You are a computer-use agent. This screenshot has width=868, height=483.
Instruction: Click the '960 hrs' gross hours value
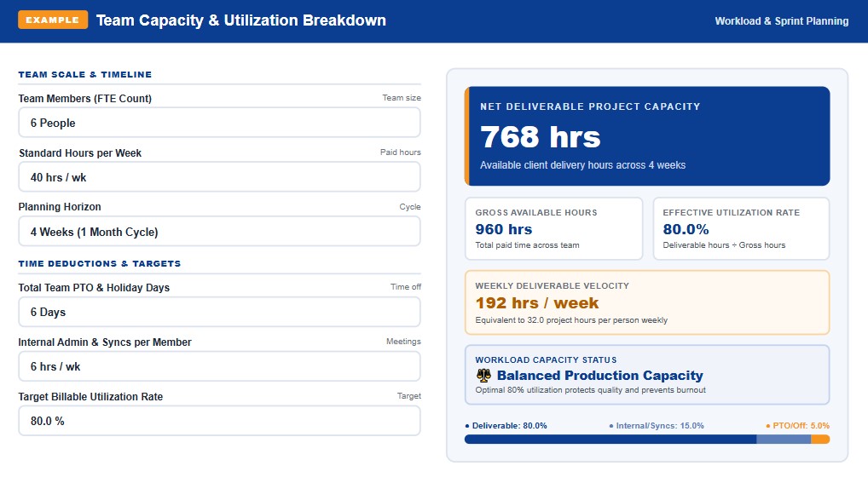click(x=504, y=229)
